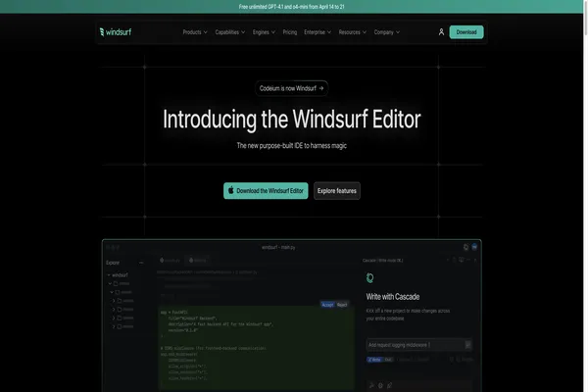Click the Cascade logo icon in panel
Image resolution: width=588 pixels, height=392 pixels.
pyautogui.click(x=370, y=278)
